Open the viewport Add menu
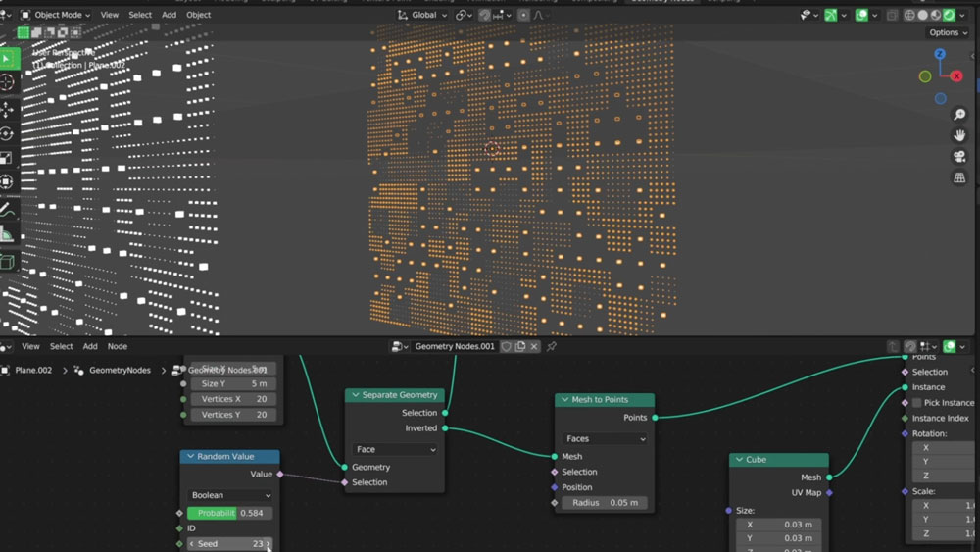The height and width of the screenshot is (552, 980). 169,15
